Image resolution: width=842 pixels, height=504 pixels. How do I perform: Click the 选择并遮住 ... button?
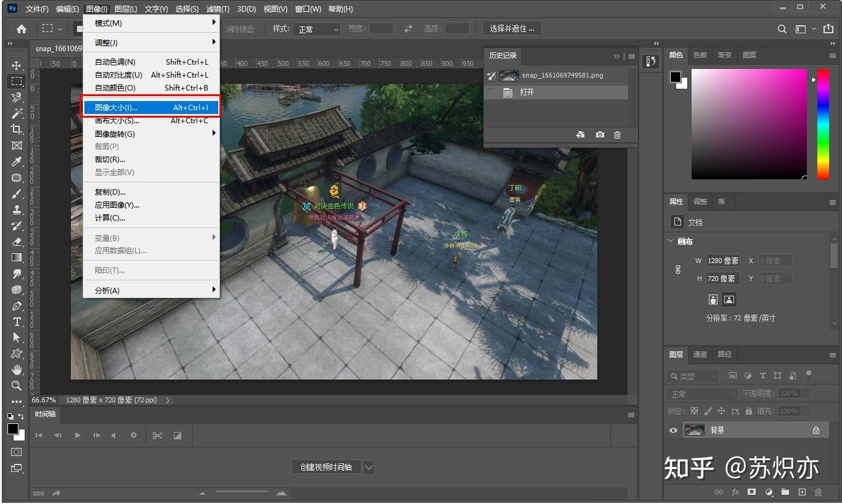pyautogui.click(x=512, y=28)
